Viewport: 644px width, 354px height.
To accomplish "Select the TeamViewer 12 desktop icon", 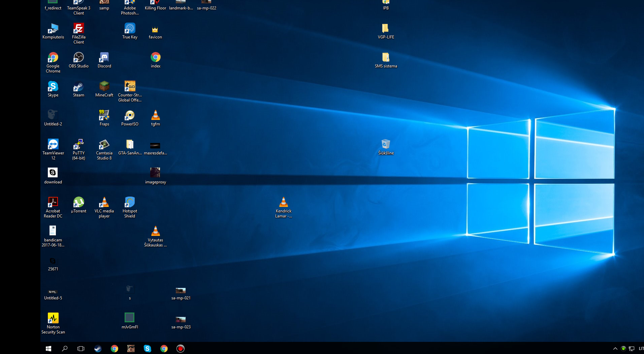I will (x=53, y=149).
